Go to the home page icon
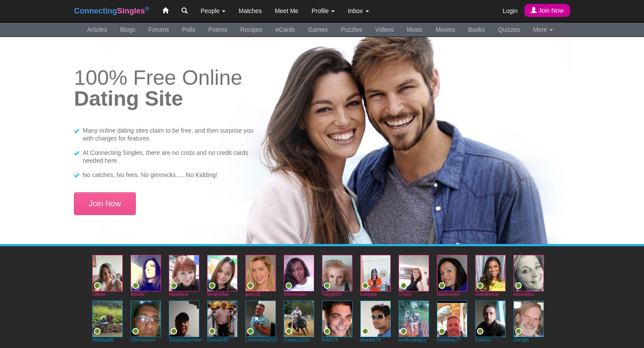The height and width of the screenshot is (348, 644). coord(165,10)
